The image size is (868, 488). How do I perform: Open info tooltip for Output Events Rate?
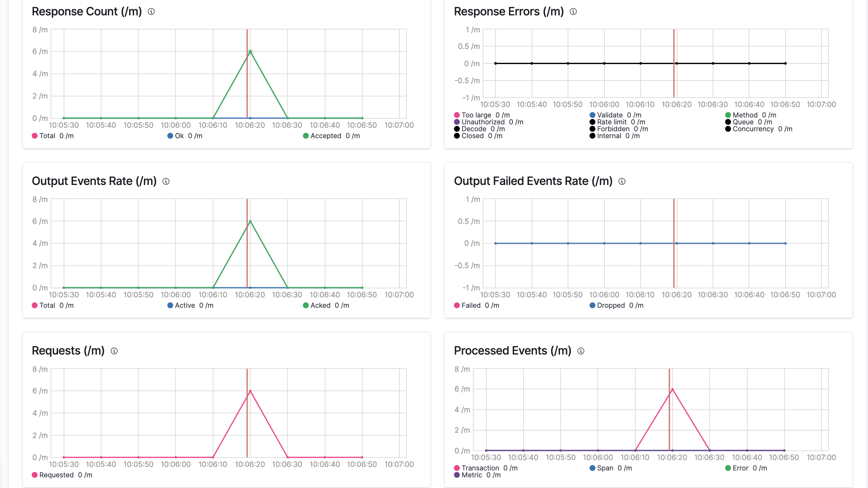click(x=166, y=181)
